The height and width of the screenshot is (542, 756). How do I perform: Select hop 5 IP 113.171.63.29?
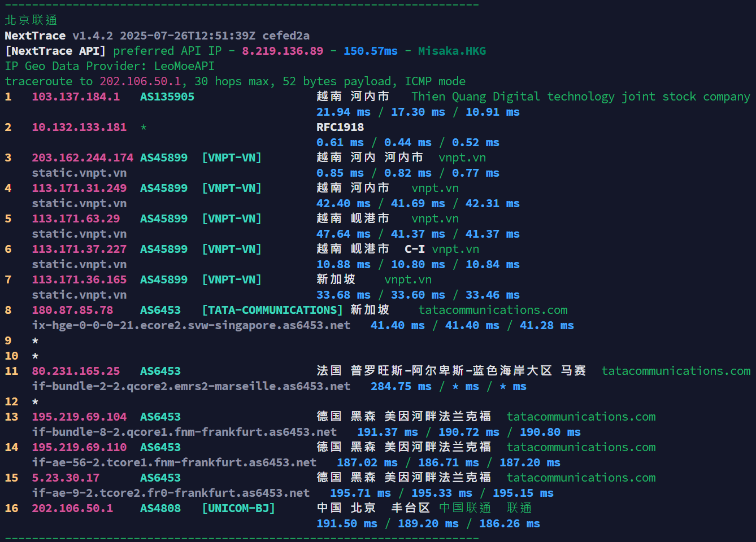pos(76,218)
